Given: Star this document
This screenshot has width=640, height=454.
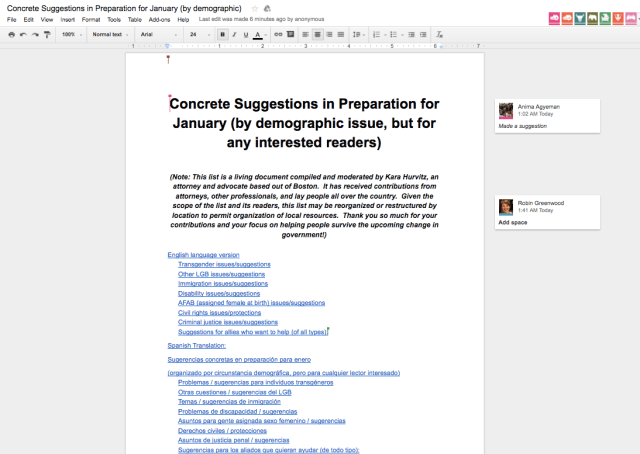Looking at the screenshot, I should (x=254, y=9).
